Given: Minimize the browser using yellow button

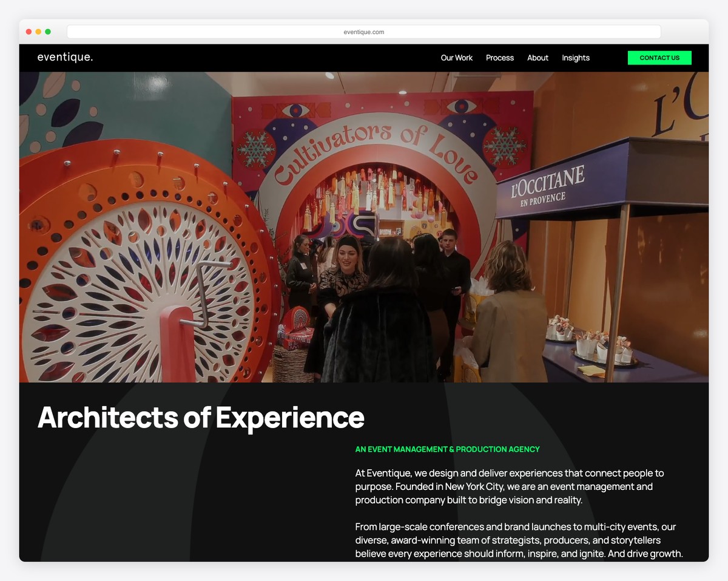Looking at the screenshot, I should [x=38, y=32].
